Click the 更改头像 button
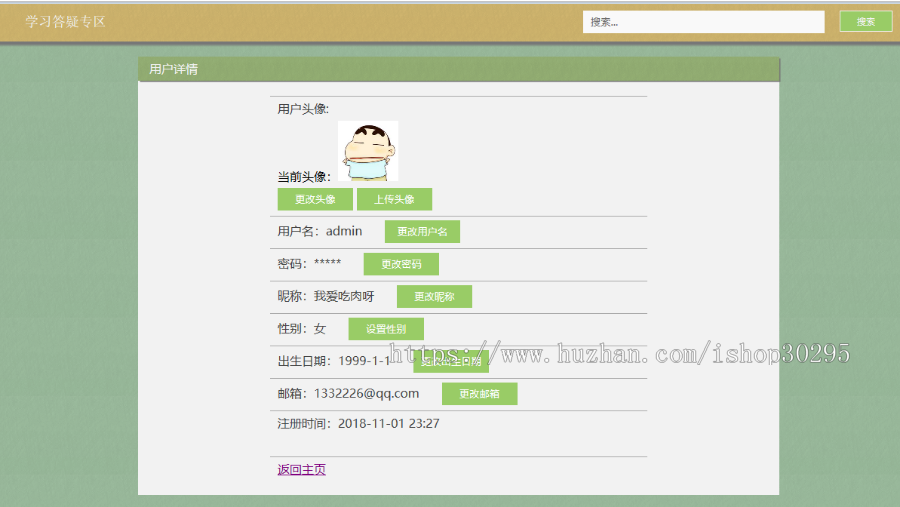This screenshot has width=900, height=507. click(315, 199)
